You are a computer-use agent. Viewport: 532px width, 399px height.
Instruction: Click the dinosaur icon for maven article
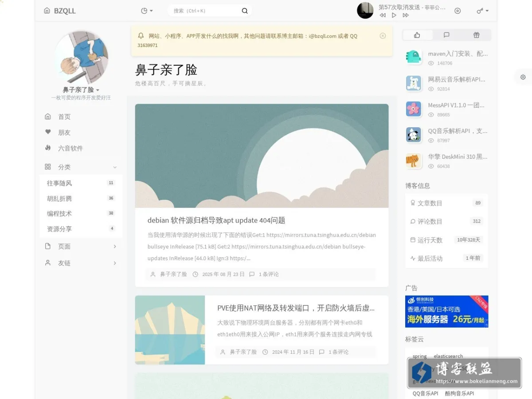[x=413, y=57]
